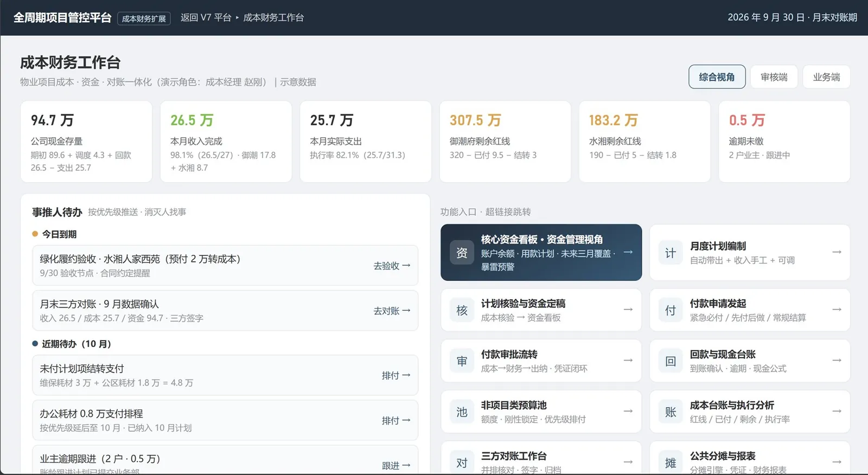Click the arrow on 月度计划编制 card
Screen dimensions: 868x475
click(x=837, y=252)
